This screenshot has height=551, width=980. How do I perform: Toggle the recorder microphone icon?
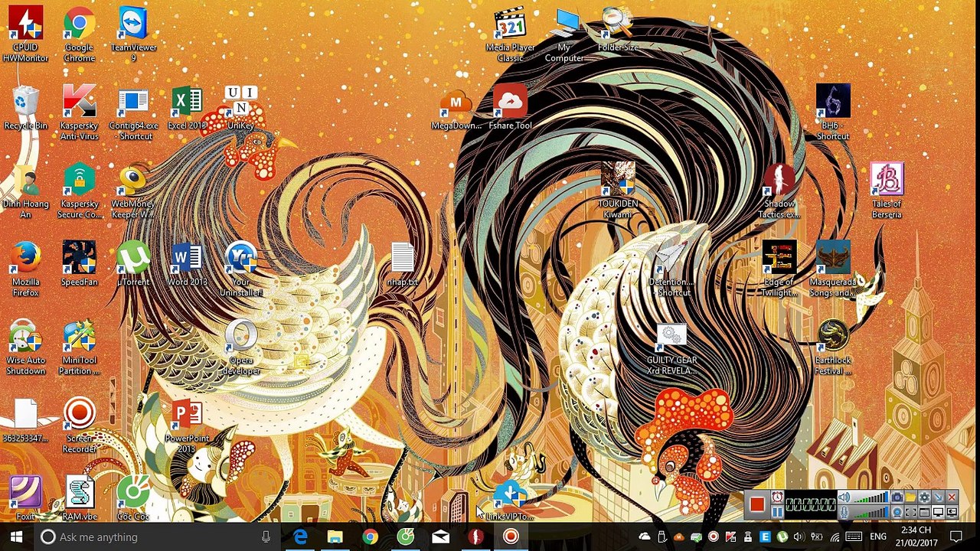click(844, 512)
